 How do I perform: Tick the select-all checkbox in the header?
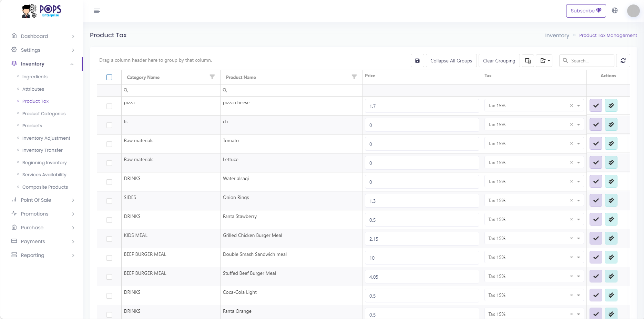pyautogui.click(x=109, y=77)
